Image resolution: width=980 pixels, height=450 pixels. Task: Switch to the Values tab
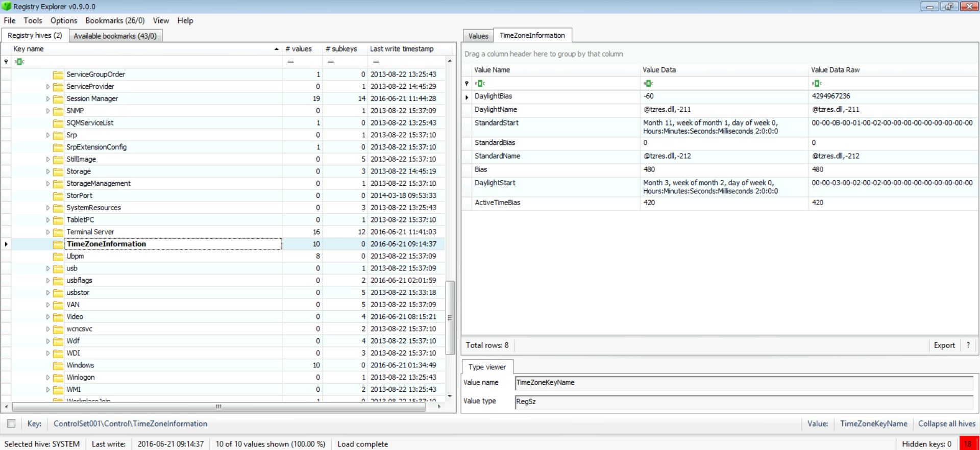[x=478, y=36]
